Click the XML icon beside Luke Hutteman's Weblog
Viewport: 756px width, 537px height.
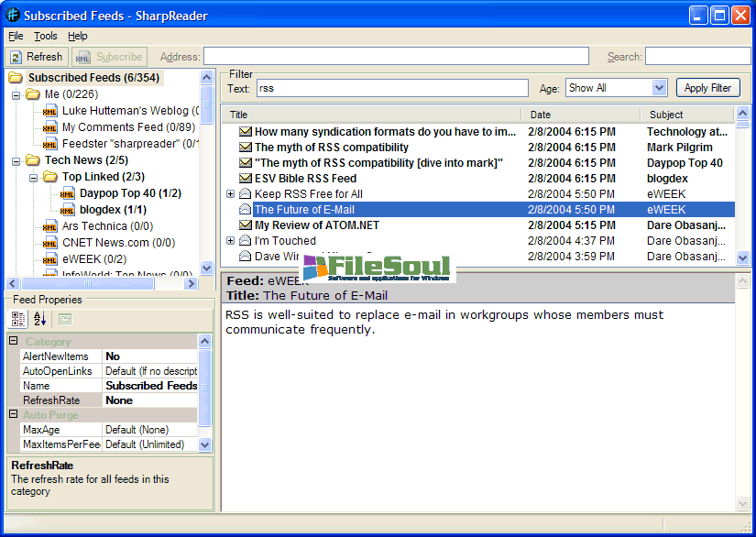click(49, 111)
